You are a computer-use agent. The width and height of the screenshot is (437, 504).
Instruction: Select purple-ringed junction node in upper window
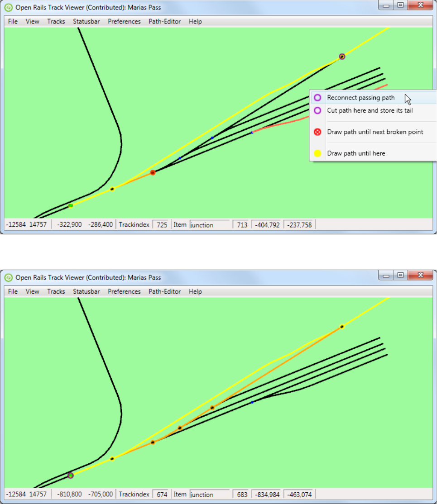342,57
